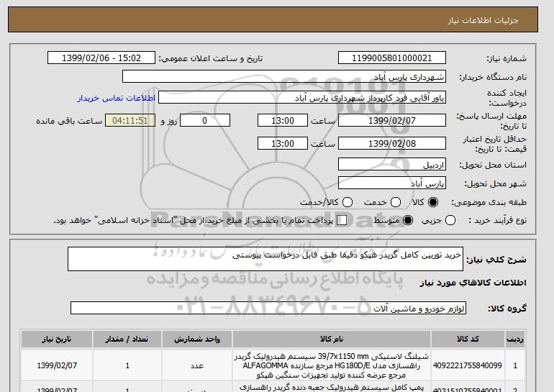The height and width of the screenshot is (392, 554).
Task: Click the price validity date 1399/02/08 field
Action: (392, 143)
